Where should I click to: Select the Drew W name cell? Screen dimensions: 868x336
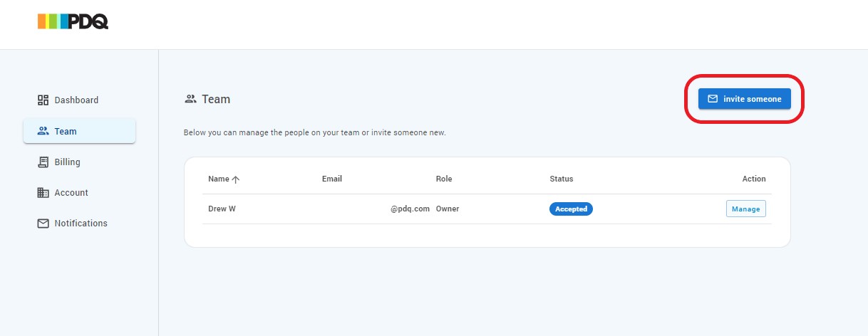[x=222, y=209]
